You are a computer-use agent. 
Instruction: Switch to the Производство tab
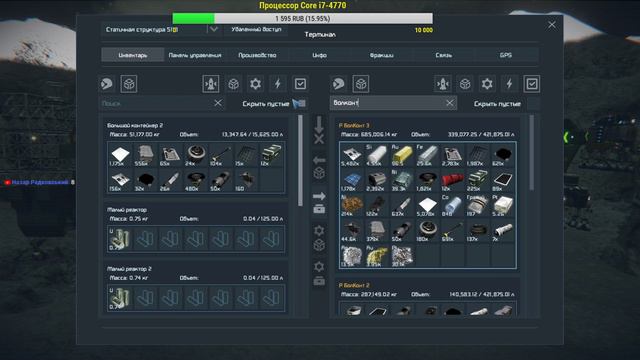(257, 55)
